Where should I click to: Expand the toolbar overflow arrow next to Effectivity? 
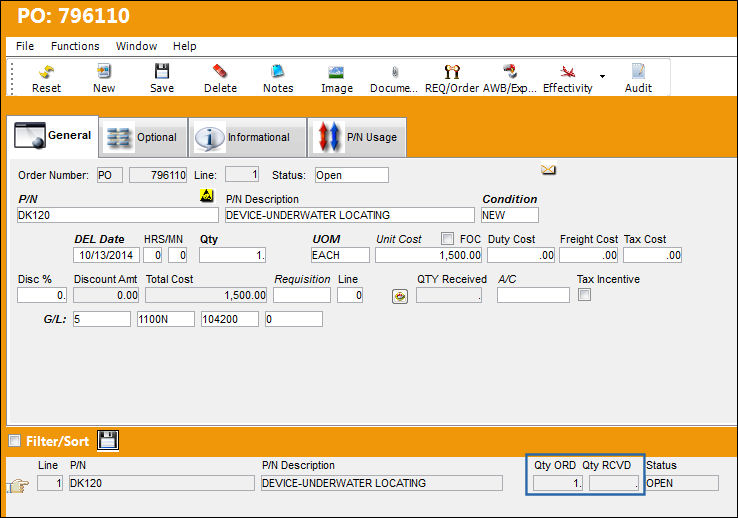coord(602,76)
